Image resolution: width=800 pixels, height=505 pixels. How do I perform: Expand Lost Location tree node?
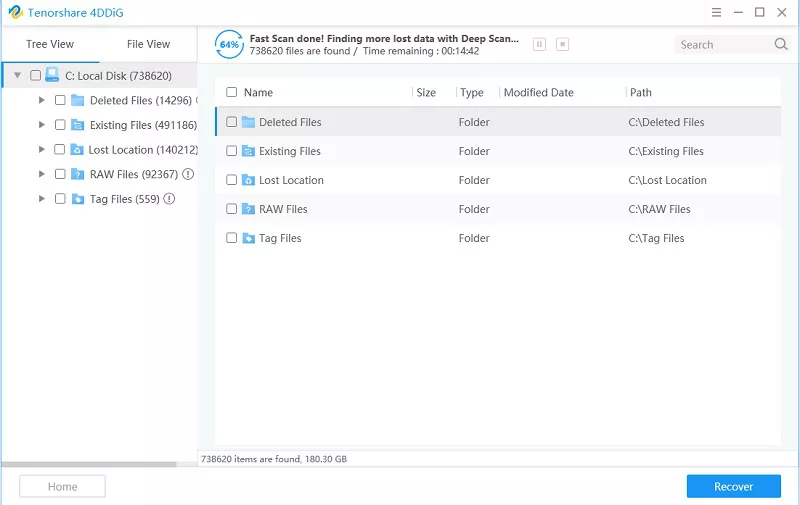tap(42, 149)
